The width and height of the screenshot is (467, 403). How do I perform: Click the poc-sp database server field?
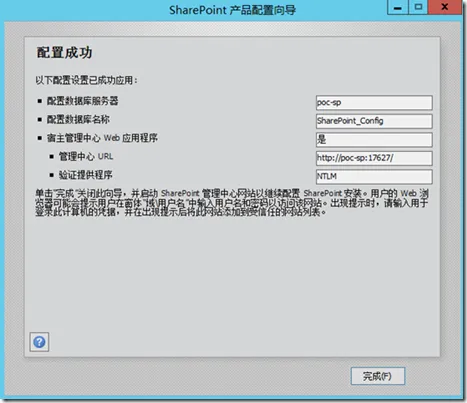coord(374,102)
